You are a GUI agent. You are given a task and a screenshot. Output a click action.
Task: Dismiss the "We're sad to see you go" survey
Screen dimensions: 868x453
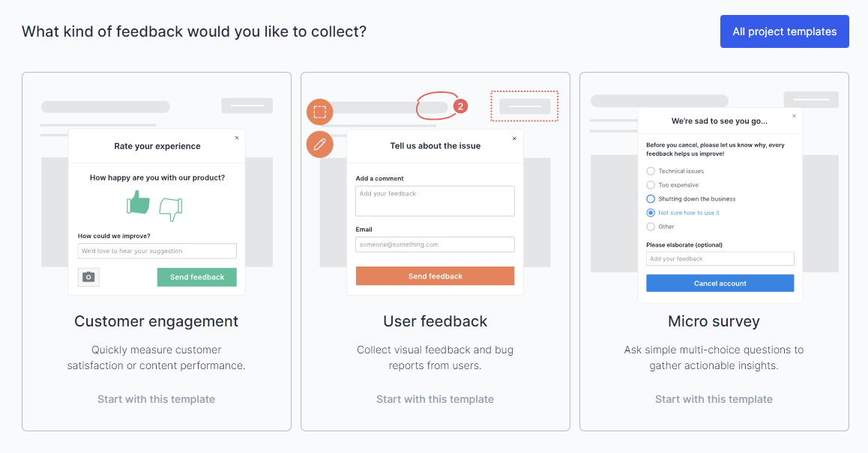click(x=793, y=116)
